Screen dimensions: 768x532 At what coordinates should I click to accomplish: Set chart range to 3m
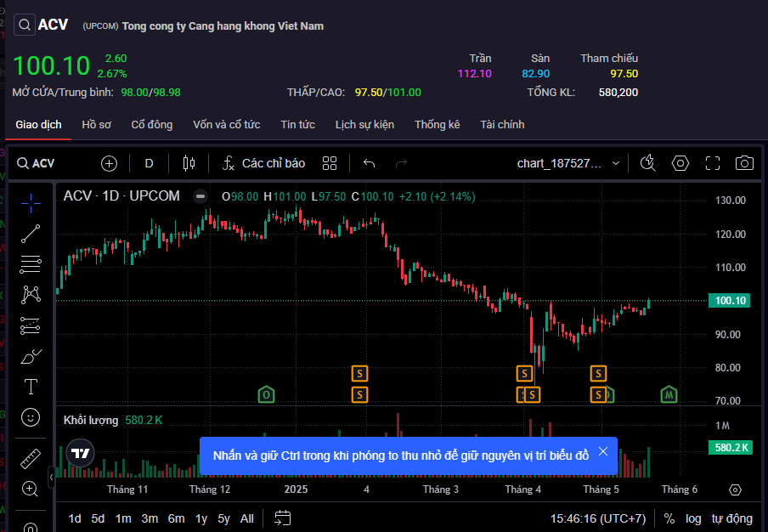(x=150, y=518)
